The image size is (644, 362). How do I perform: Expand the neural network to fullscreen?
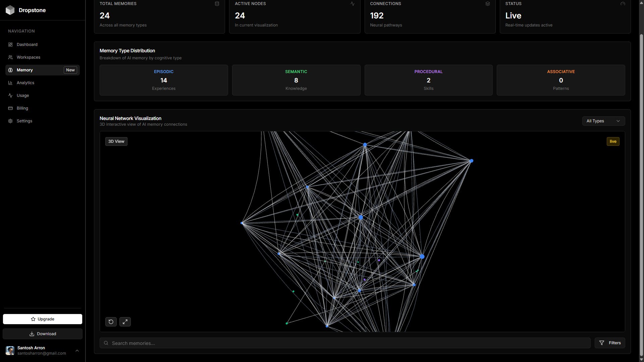pyautogui.click(x=125, y=322)
